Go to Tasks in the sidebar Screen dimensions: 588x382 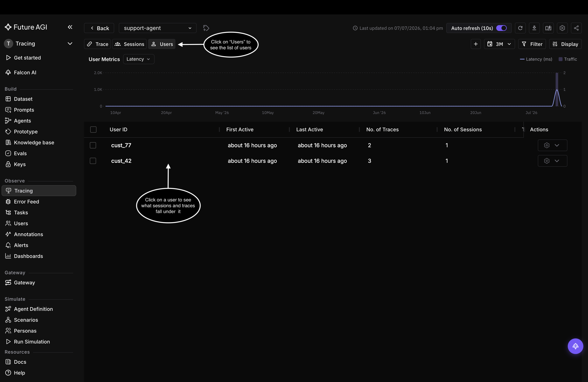[21, 212]
